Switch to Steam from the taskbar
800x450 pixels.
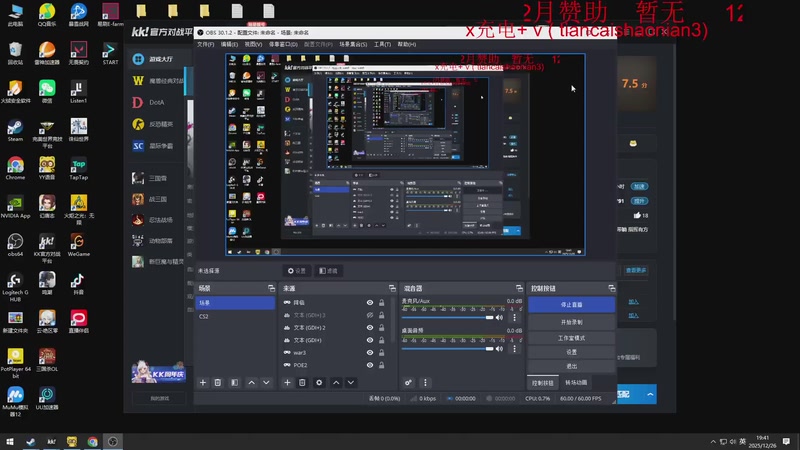pyautogui.click(x=31, y=442)
